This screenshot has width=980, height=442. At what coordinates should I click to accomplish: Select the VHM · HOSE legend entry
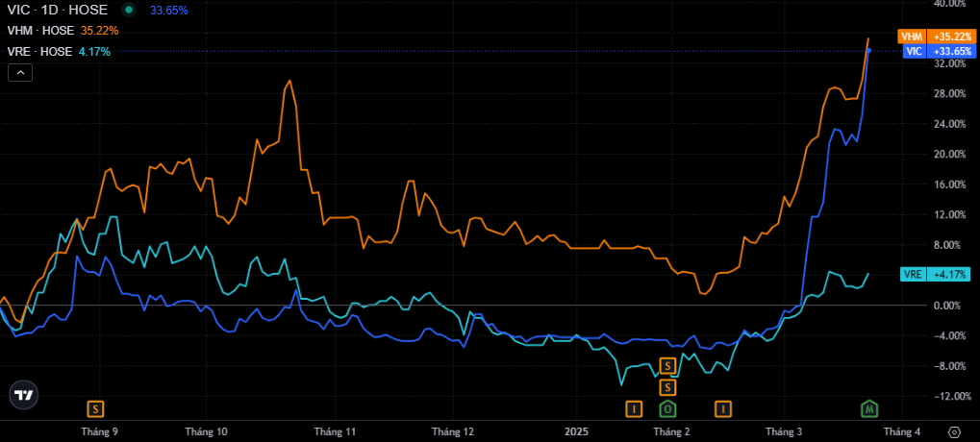(x=40, y=31)
